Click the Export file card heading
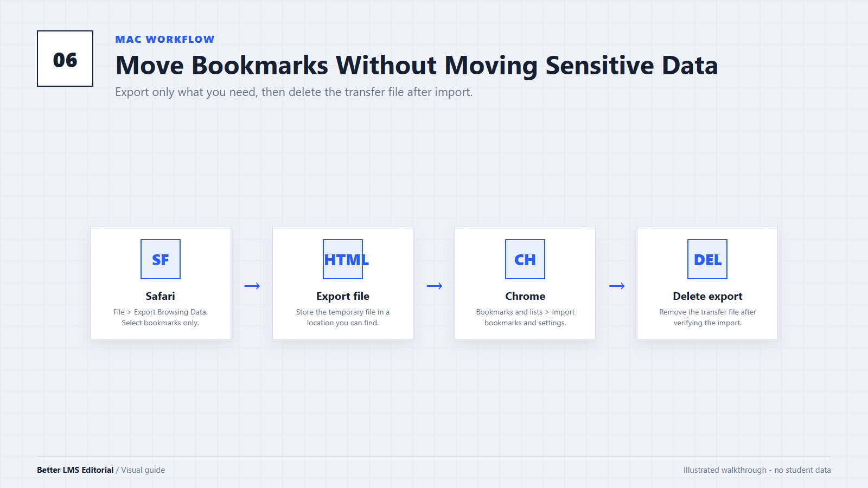The image size is (868, 488). 343,296
